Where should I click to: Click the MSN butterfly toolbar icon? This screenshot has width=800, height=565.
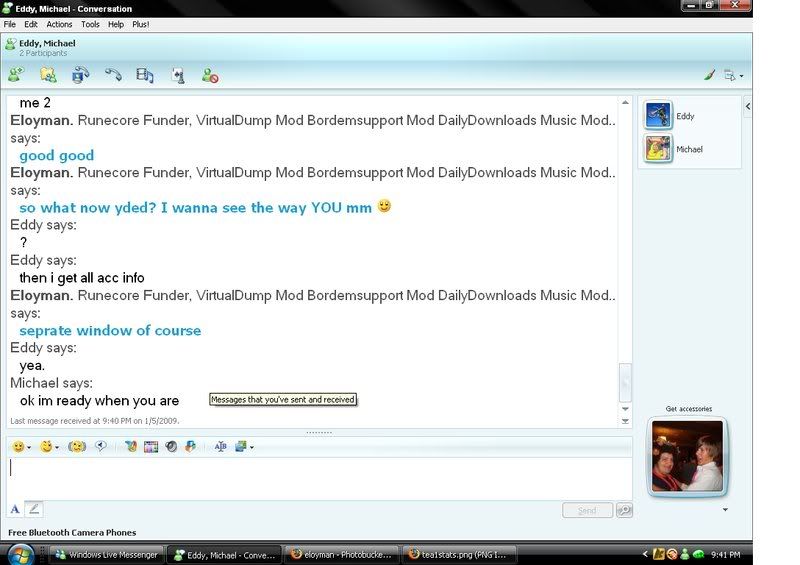coord(131,447)
